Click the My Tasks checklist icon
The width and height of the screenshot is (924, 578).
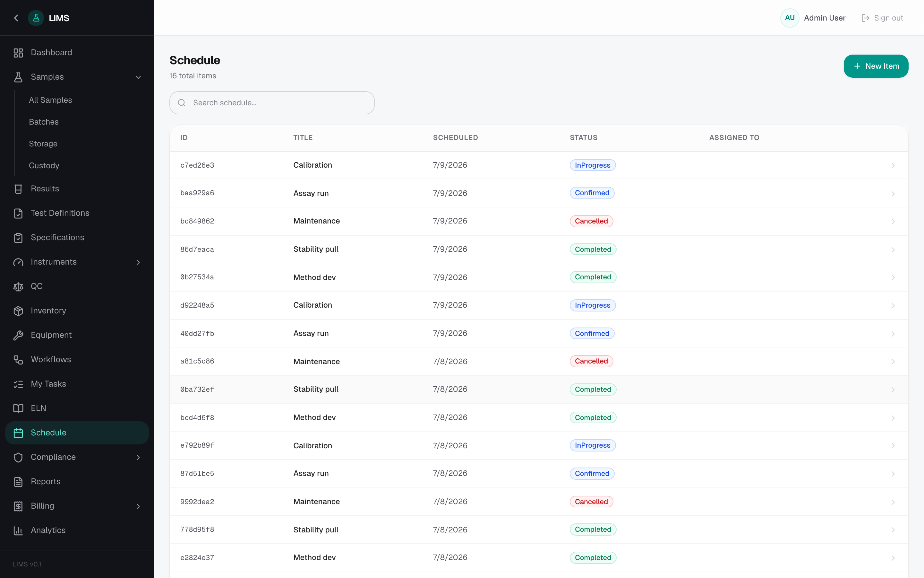18,384
